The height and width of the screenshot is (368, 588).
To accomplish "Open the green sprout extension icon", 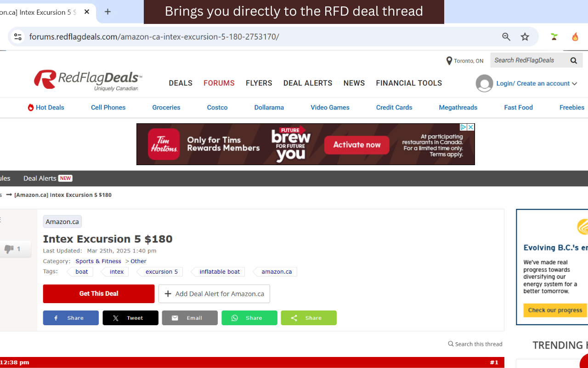I will pos(554,37).
